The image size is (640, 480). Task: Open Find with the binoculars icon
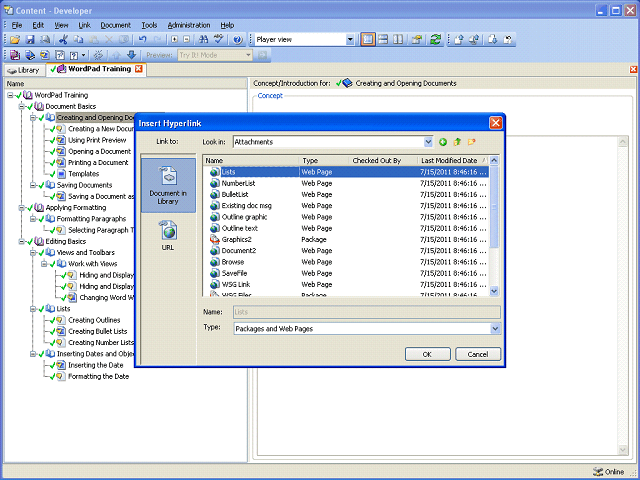pyautogui.click(x=203, y=40)
